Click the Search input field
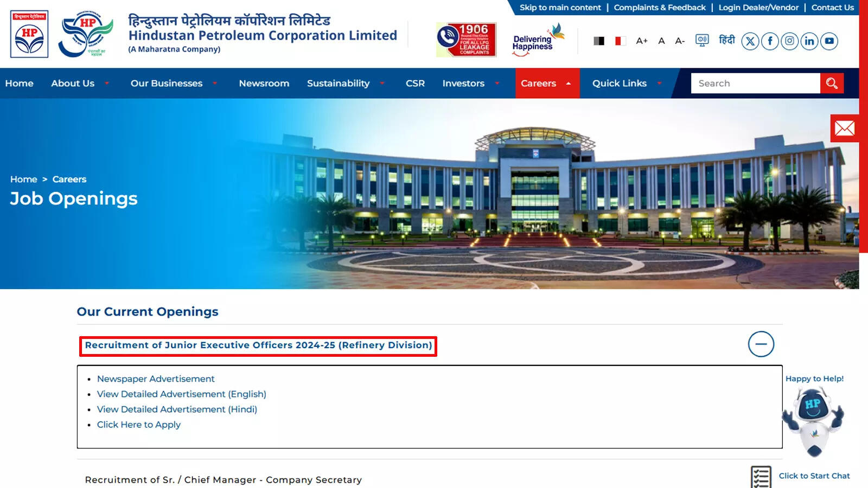Viewport: 868px width, 488px height. pyautogui.click(x=754, y=83)
